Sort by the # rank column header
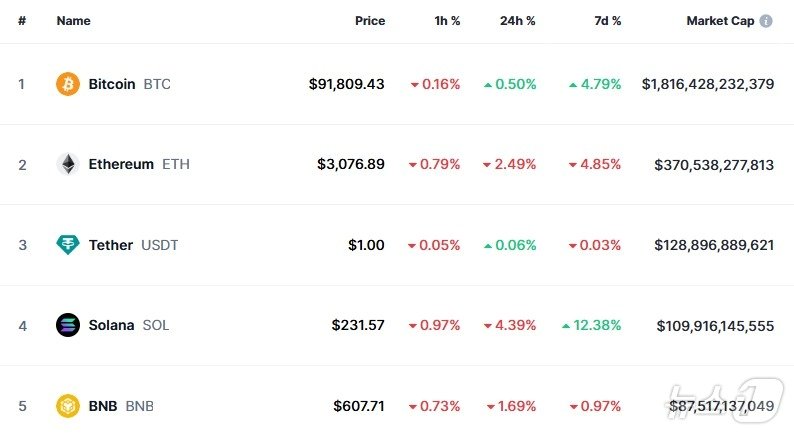 pyautogui.click(x=21, y=21)
